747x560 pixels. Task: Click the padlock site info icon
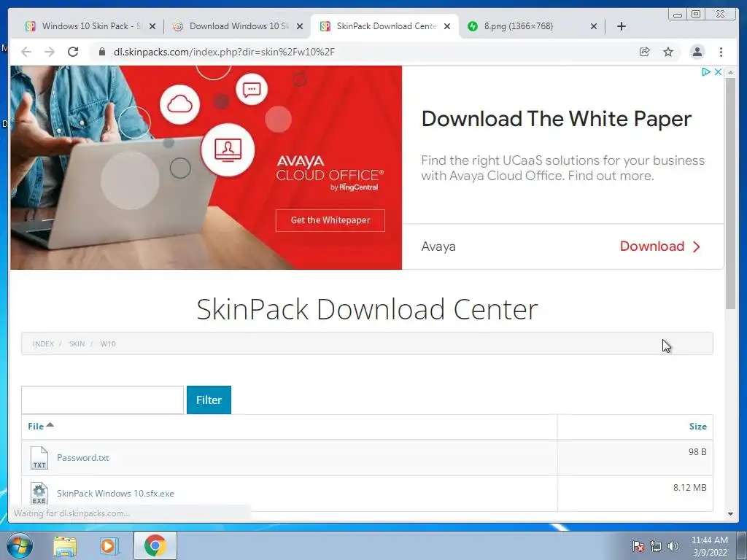tap(102, 52)
